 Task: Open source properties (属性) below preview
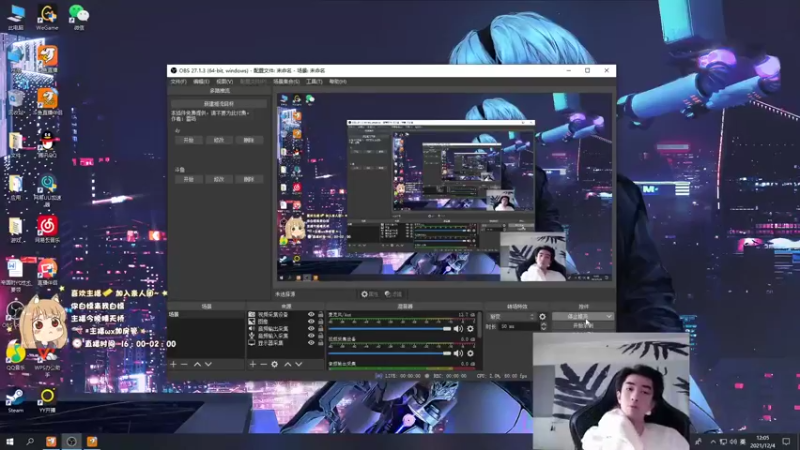(x=369, y=294)
